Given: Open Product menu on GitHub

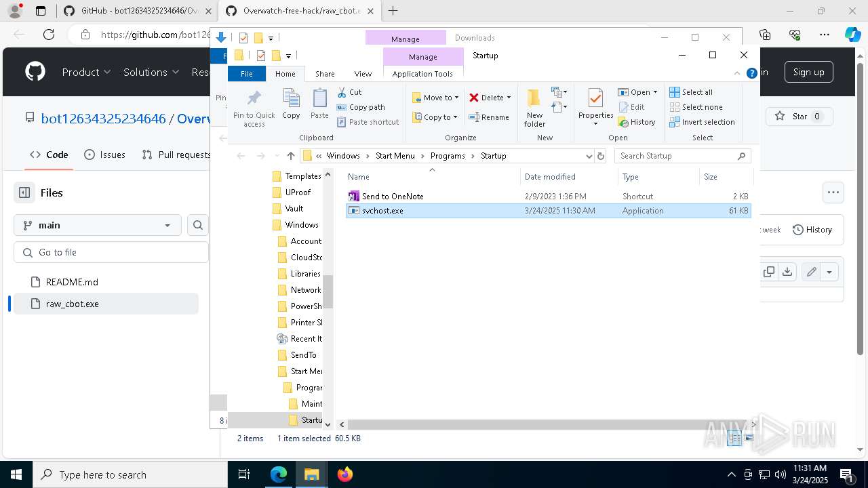Looking at the screenshot, I should point(86,72).
